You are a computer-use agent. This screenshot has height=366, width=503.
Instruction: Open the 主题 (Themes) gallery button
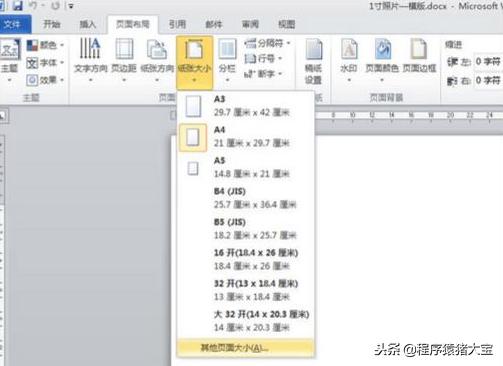pyautogui.click(x=10, y=60)
